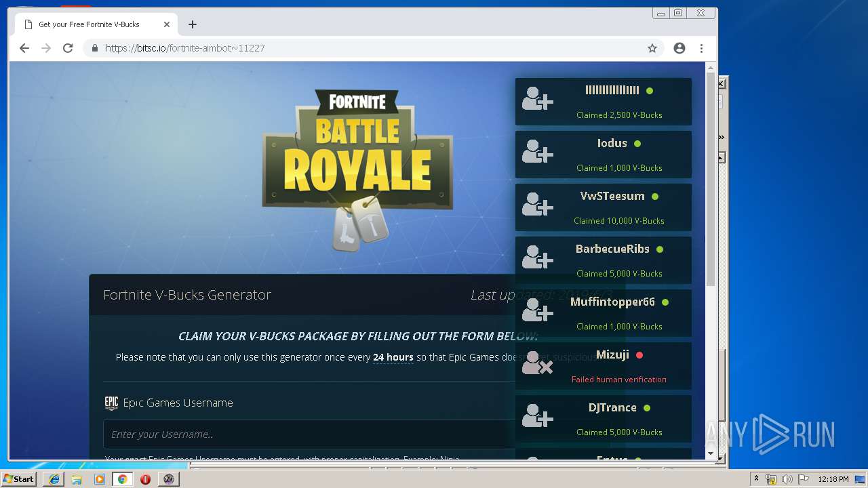The image size is (868, 488).
Task: Click the red status dot beside Mizuji
Action: pos(639,355)
